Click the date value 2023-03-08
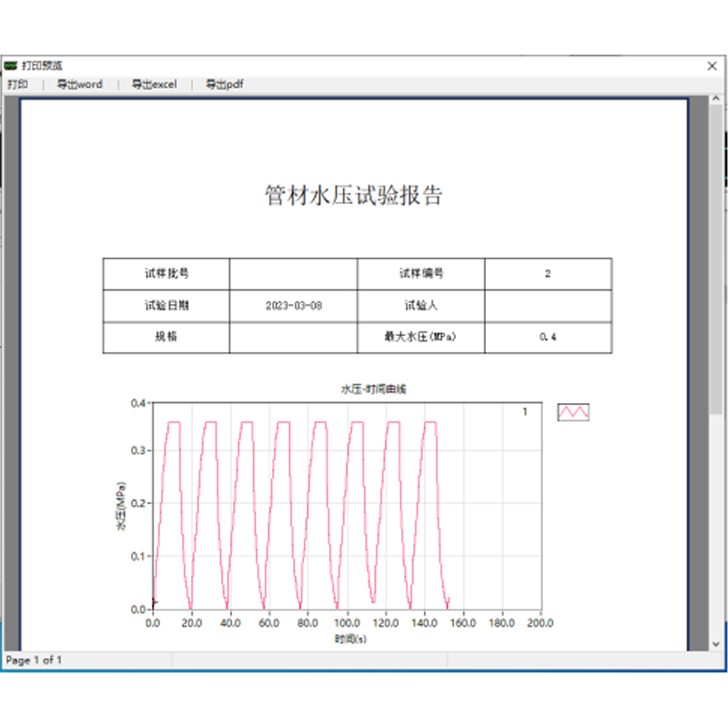This screenshot has height=728, width=728. click(x=293, y=306)
